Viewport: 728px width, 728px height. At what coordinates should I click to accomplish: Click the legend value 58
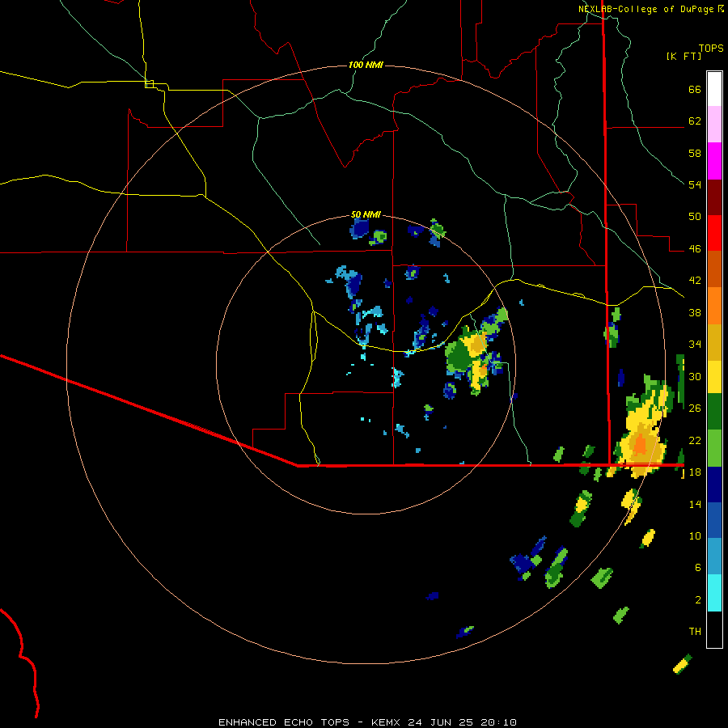point(695,153)
